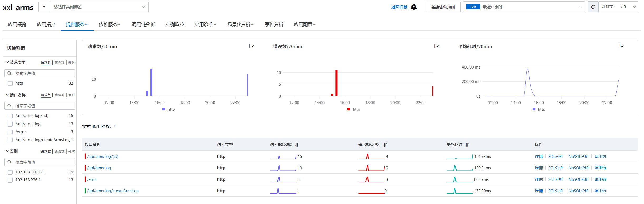This screenshot has height=204, width=644.
Task: Toggle http legend swatch in 平均耗时 chart
Action: pyautogui.click(x=534, y=109)
